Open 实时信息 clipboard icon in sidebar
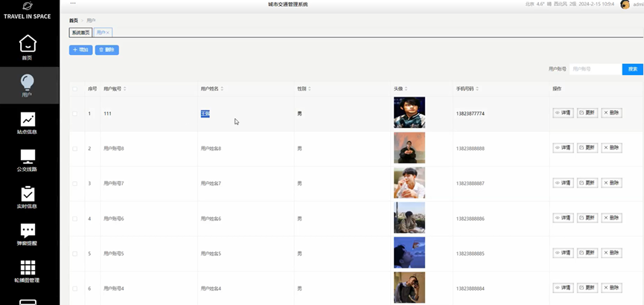 point(28,193)
